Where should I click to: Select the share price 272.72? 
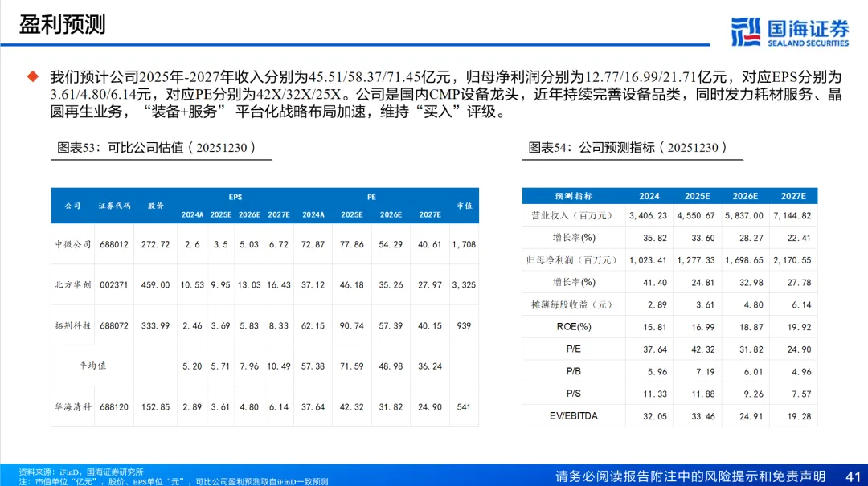156,244
